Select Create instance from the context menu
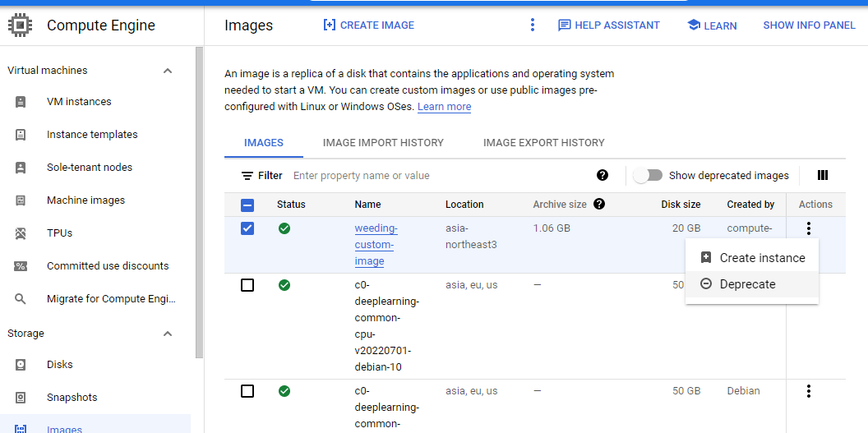Viewport: 868px width, 433px height. (x=752, y=258)
